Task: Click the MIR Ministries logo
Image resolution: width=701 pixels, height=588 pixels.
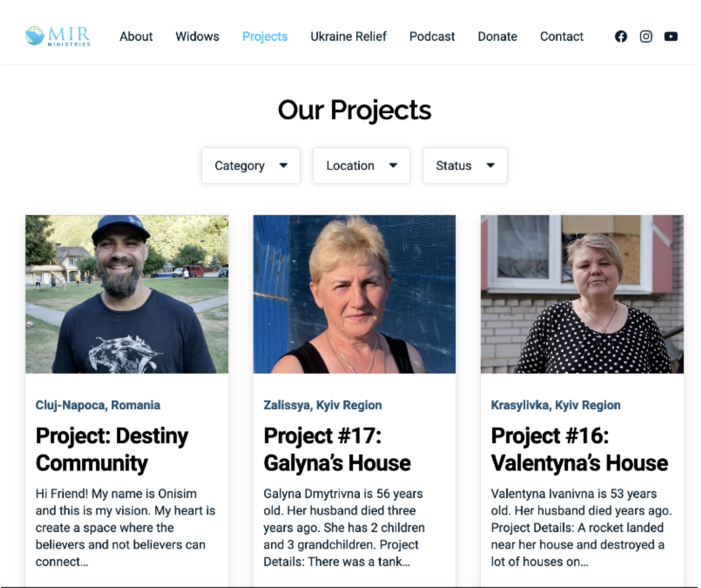Action: click(58, 36)
